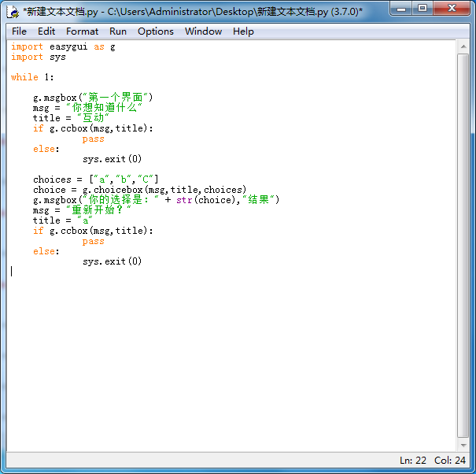Click the scrollbar up arrow

point(463,46)
